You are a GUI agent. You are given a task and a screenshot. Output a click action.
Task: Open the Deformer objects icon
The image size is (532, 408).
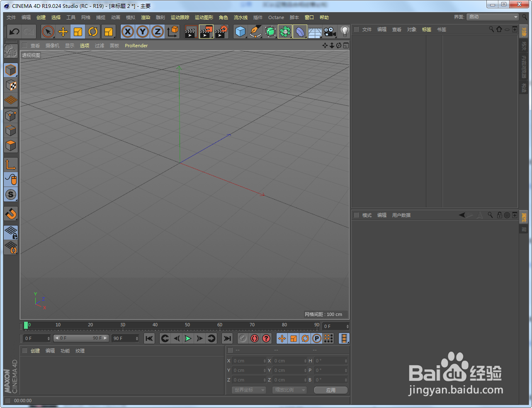pos(300,32)
